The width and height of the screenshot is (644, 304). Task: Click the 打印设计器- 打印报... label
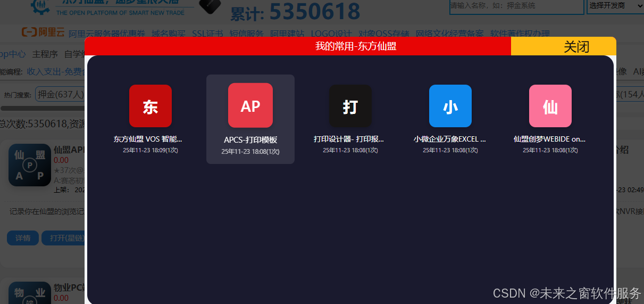coord(349,139)
